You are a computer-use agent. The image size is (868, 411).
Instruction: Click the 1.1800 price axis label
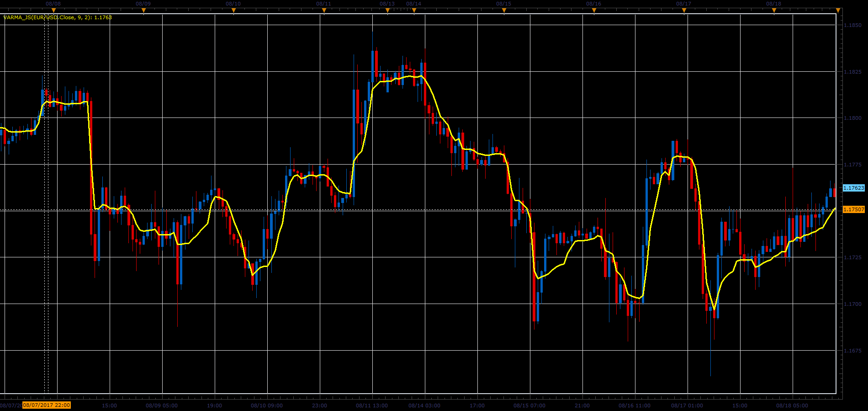(x=852, y=118)
